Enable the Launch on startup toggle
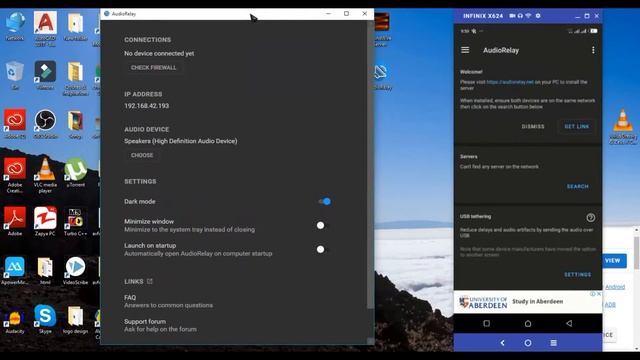 tap(322, 249)
